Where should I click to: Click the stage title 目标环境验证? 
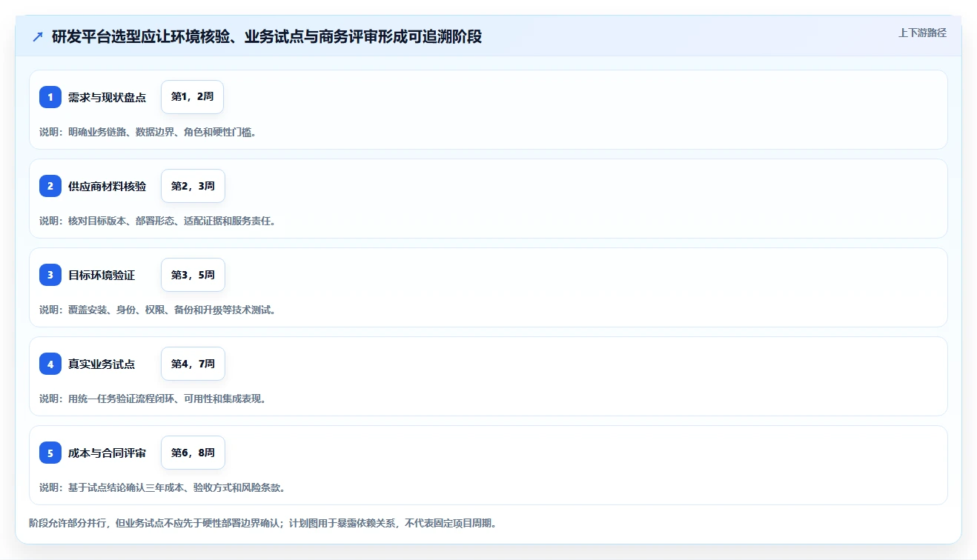(x=102, y=275)
